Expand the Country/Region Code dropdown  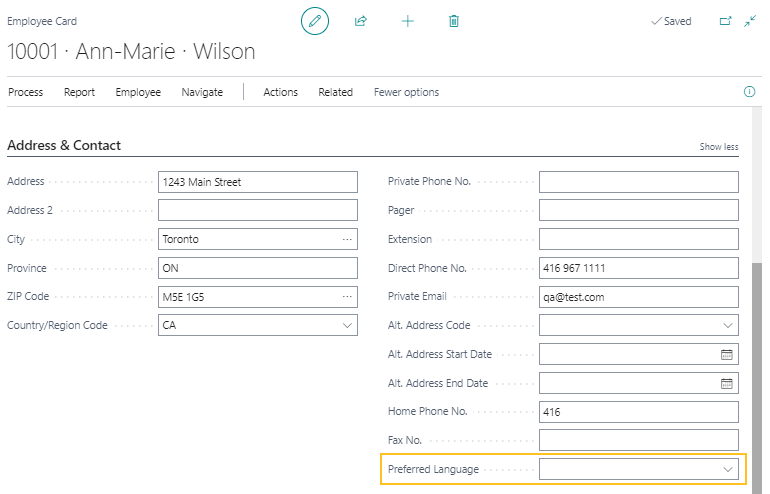(x=347, y=325)
